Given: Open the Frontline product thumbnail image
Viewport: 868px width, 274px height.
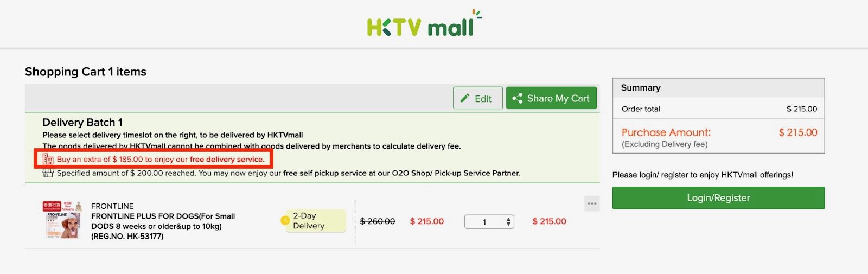Looking at the screenshot, I should tap(62, 220).
